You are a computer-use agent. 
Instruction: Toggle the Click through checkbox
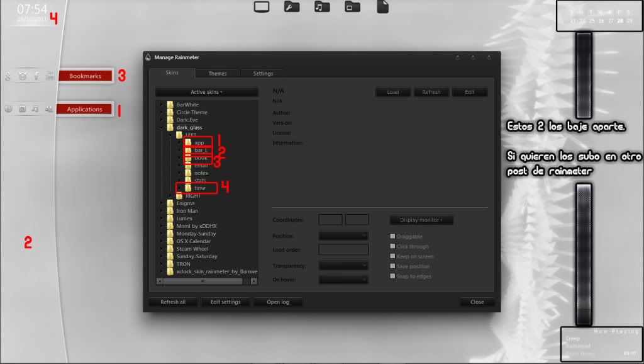(x=392, y=246)
